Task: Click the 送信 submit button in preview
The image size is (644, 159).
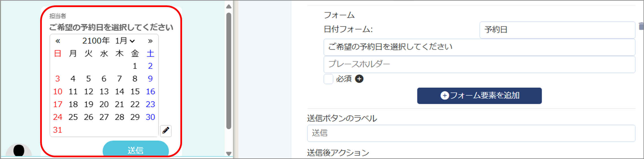Action: (x=136, y=149)
